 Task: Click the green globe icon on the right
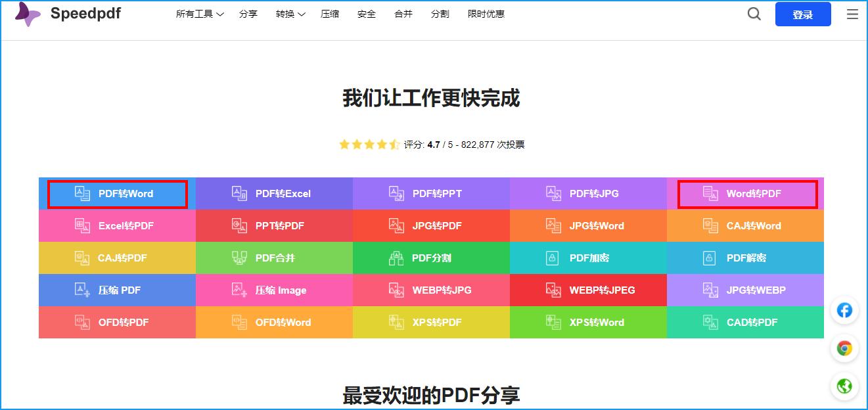pos(844,386)
